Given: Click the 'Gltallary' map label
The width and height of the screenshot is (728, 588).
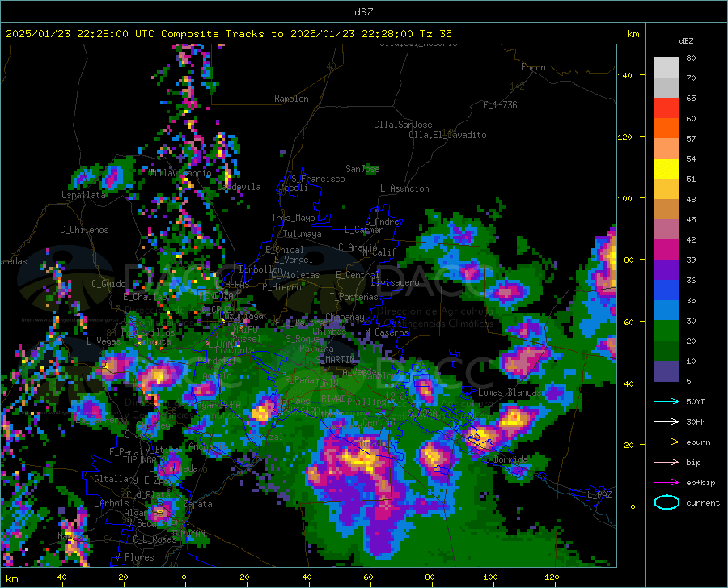Looking at the screenshot, I should pyautogui.click(x=116, y=479).
